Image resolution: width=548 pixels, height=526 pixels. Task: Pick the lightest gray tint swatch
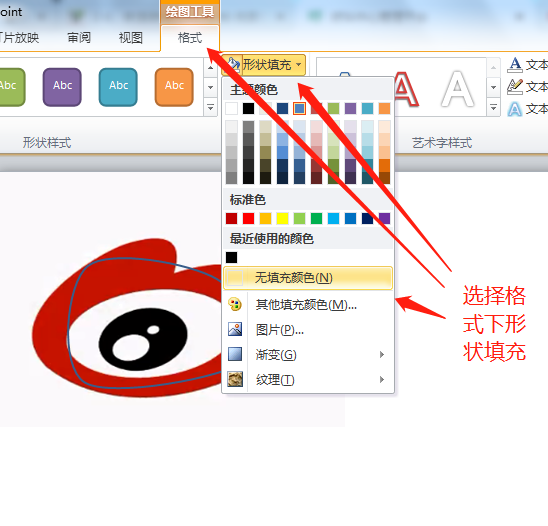click(x=231, y=127)
